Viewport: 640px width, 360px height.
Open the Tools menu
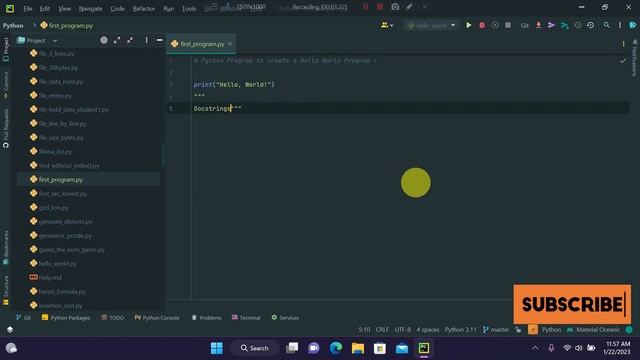[x=189, y=8]
